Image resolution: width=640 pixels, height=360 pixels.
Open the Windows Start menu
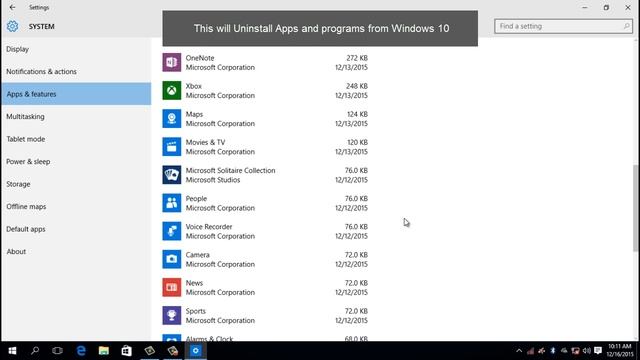click(x=12, y=351)
